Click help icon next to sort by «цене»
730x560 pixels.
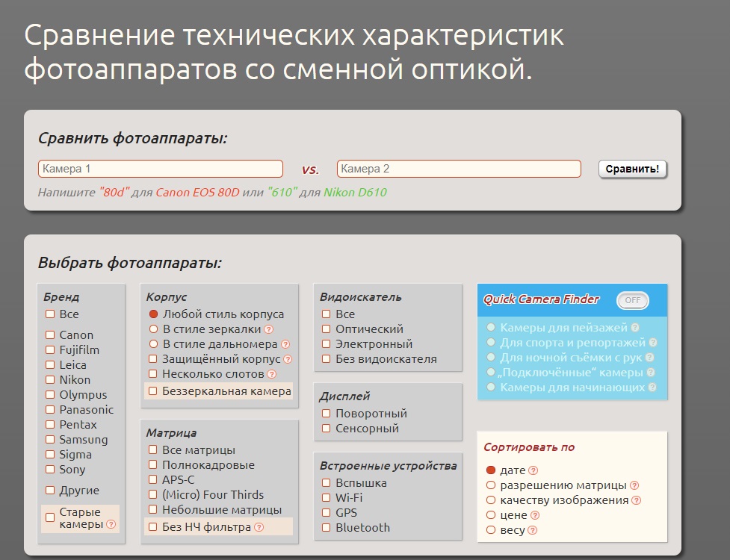tap(535, 515)
